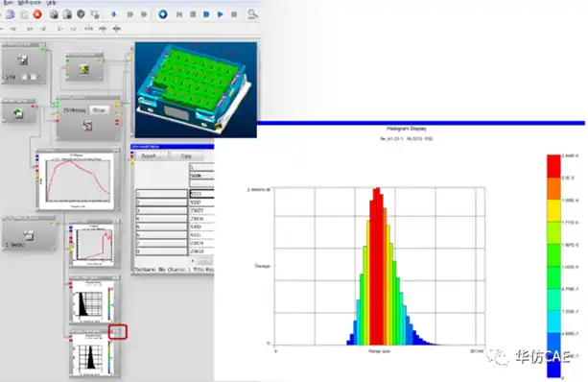Select the 3D battery pack model viewer
The width and height of the screenshot is (588, 382).
point(196,90)
